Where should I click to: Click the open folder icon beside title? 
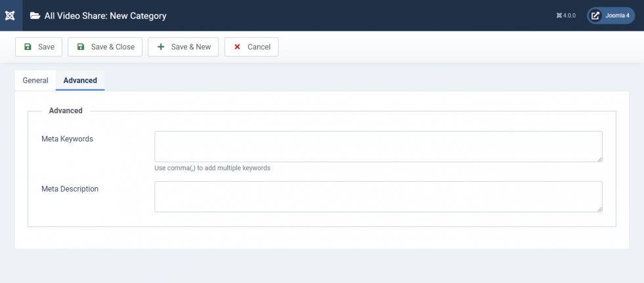tap(35, 16)
